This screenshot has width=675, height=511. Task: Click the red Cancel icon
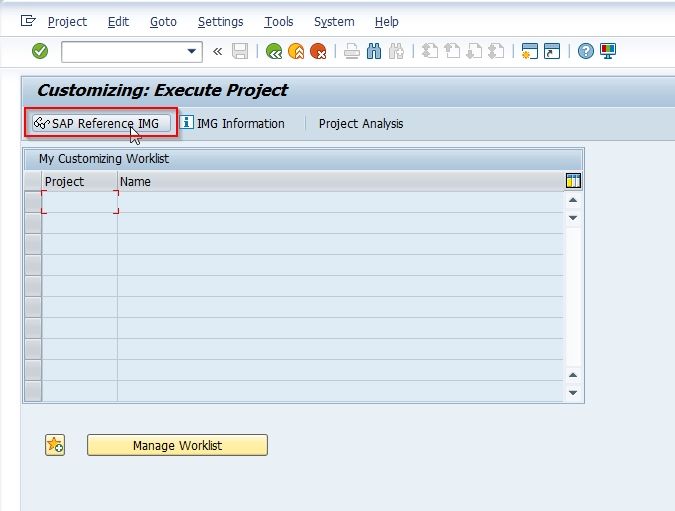(319, 52)
